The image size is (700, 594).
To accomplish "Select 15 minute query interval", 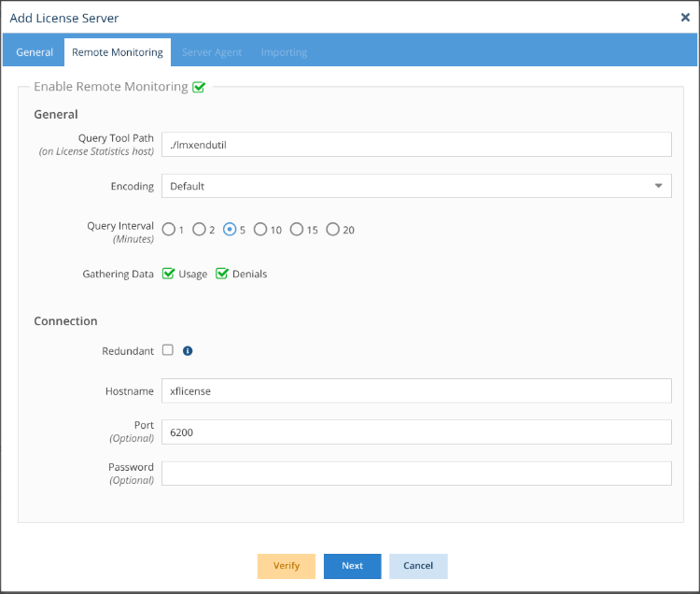I will (297, 230).
